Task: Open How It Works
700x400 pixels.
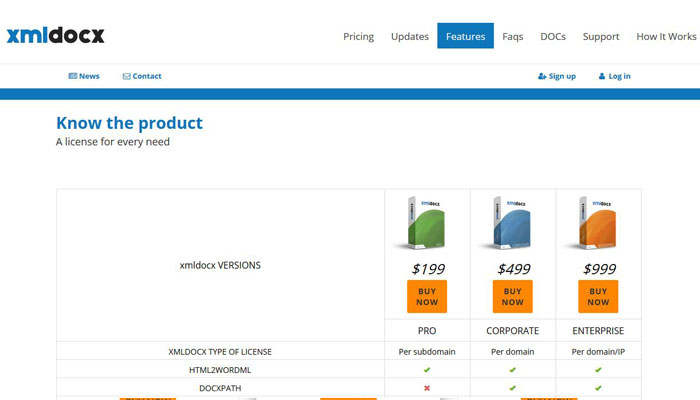Action: coord(666,37)
